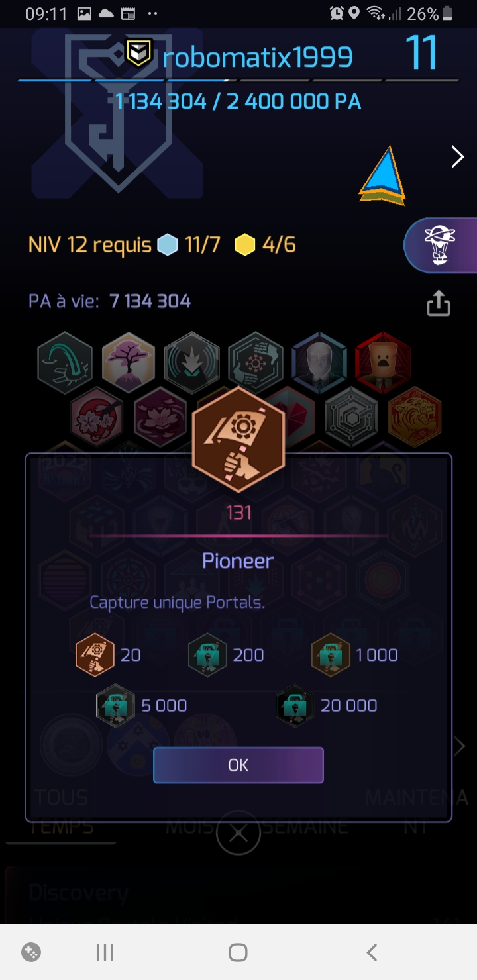Open the golden tiger medal
Viewport: 477px width, 980px height.
coord(415,417)
